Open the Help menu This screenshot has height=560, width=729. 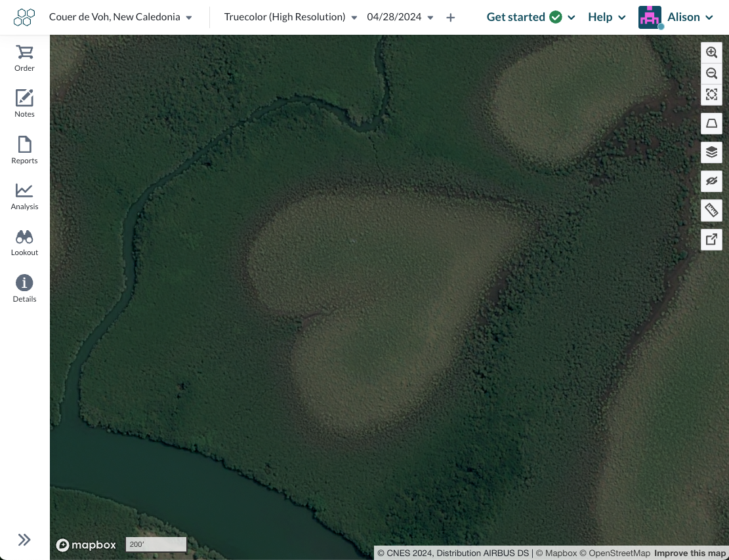607,17
